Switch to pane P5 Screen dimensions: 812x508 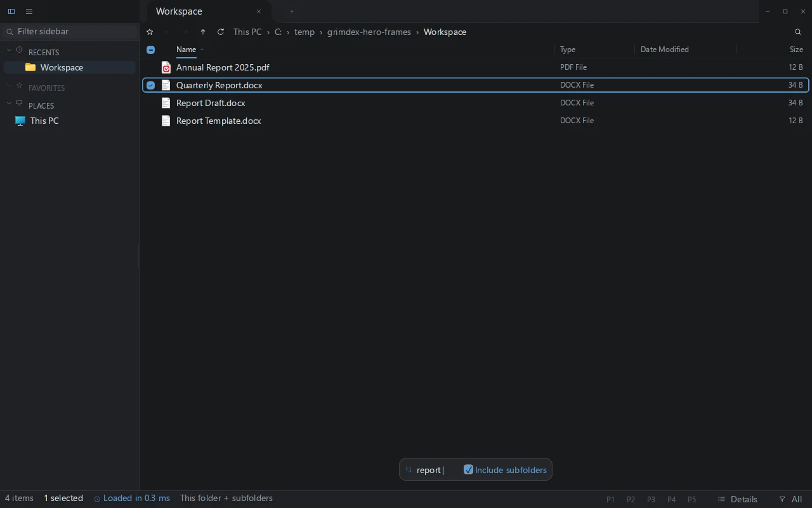[691, 499]
